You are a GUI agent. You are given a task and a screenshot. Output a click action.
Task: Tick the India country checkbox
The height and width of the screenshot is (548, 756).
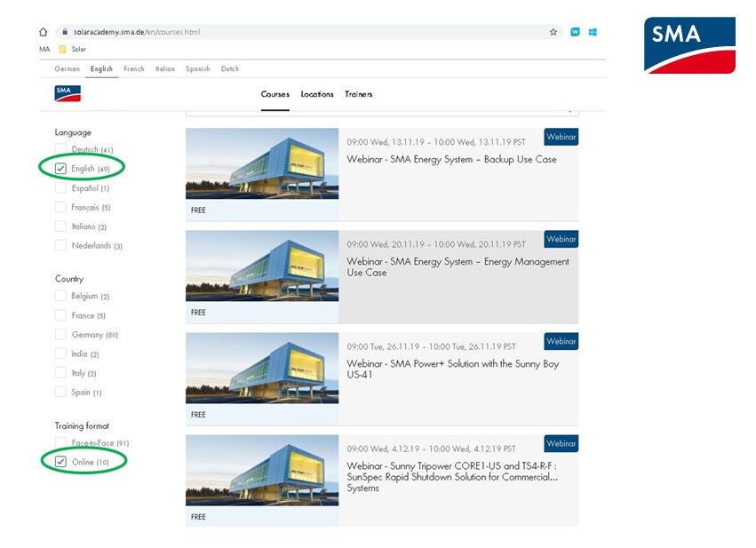pyautogui.click(x=60, y=353)
